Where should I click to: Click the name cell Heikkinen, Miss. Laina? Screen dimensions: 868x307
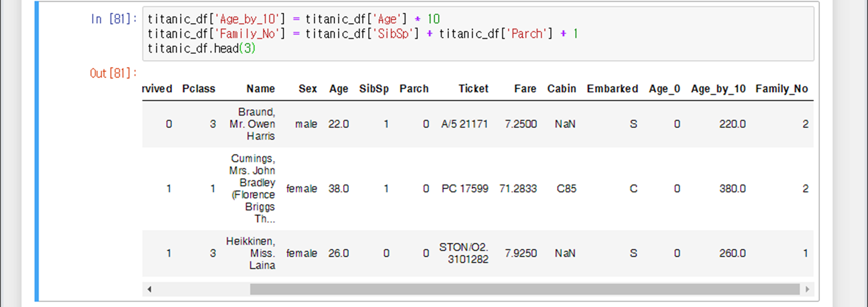251,253
